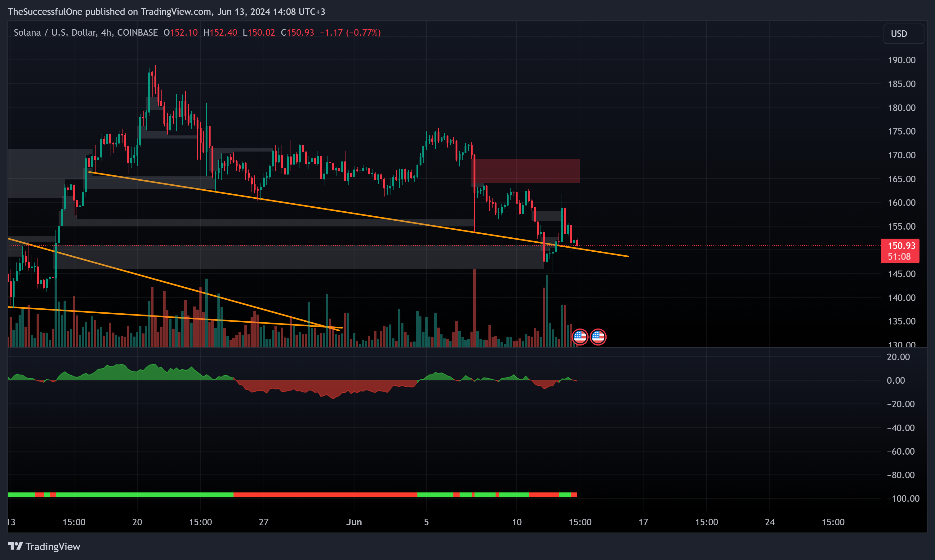Click the low value L150.02
This screenshot has width=935, height=560.
259,33
